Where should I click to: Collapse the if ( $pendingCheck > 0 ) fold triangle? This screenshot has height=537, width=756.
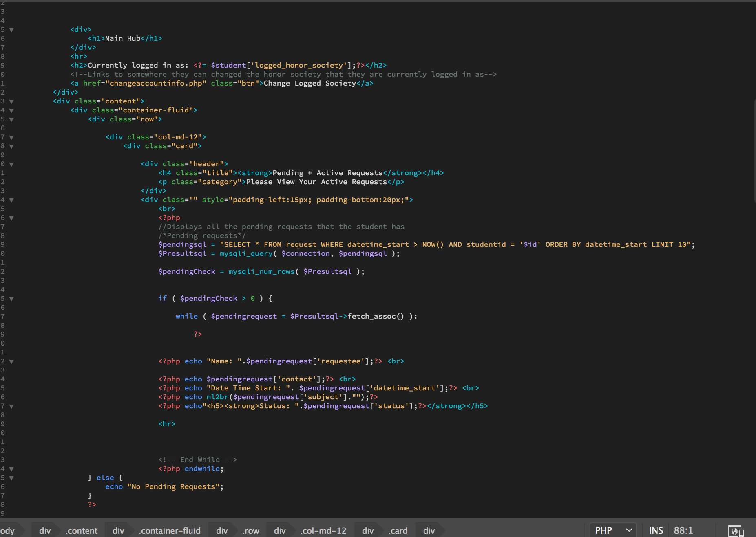[x=11, y=299]
